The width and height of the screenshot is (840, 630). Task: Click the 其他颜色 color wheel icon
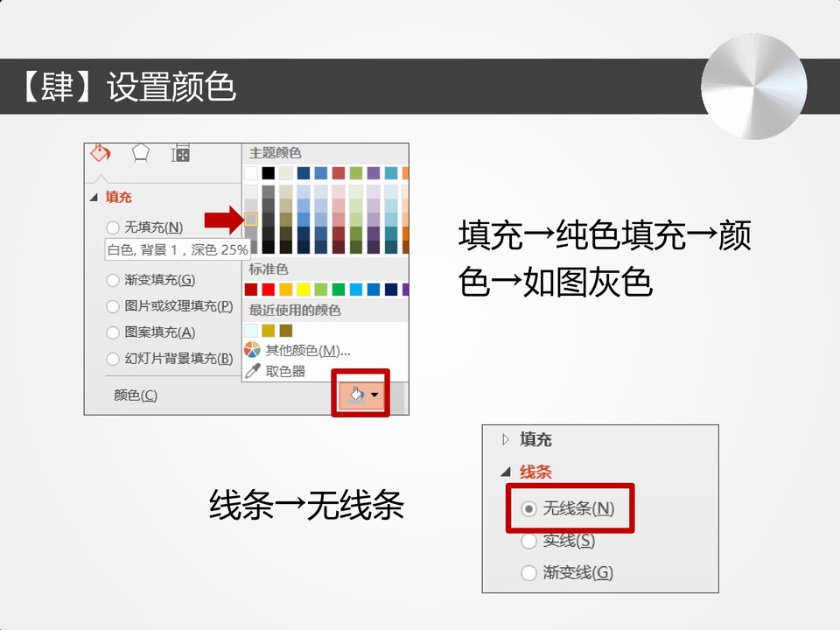(252, 350)
